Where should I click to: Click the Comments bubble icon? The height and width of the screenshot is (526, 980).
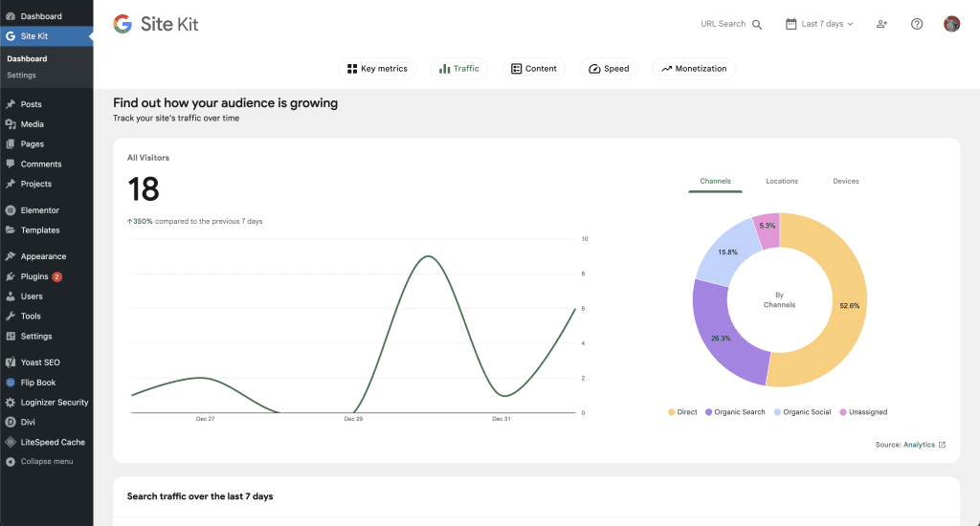click(x=11, y=164)
